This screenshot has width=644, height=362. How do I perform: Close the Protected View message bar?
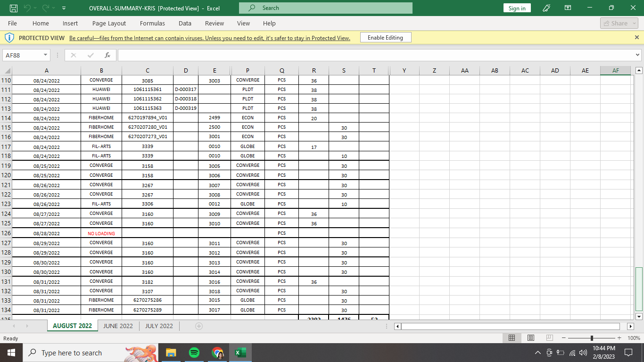coord(637,37)
